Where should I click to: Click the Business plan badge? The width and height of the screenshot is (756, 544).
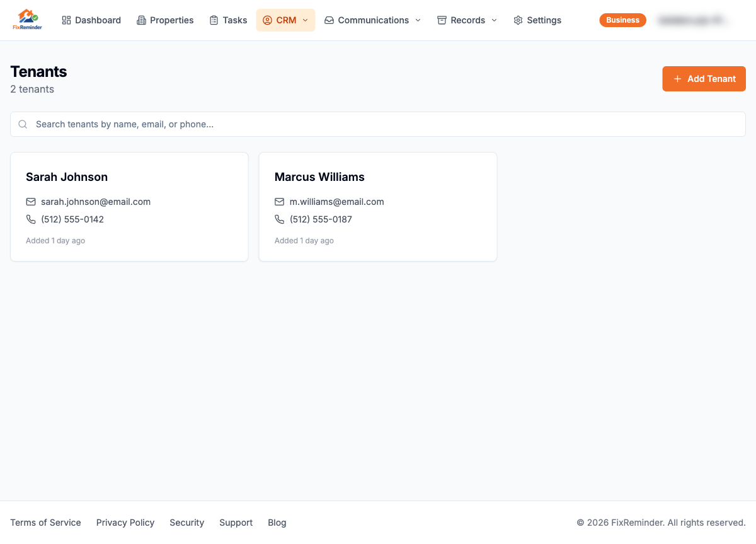622,20
